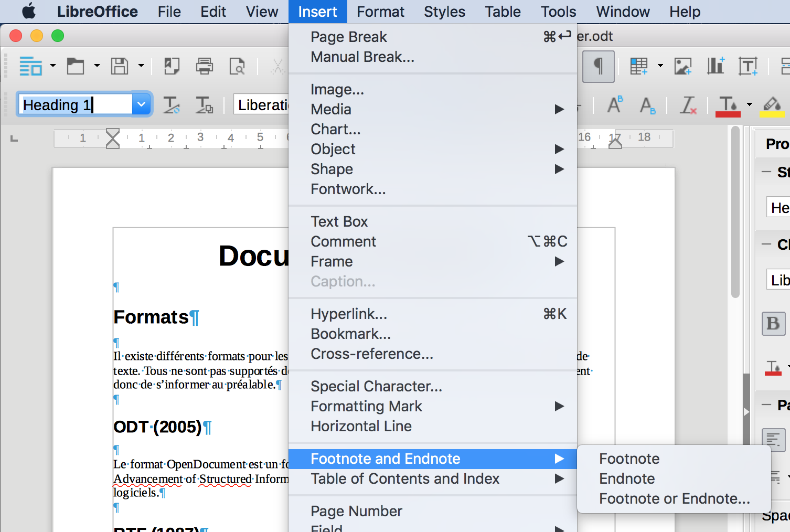The width and height of the screenshot is (790, 532).
Task: Expand Table of Contents and Index submenu
Action: (433, 478)
